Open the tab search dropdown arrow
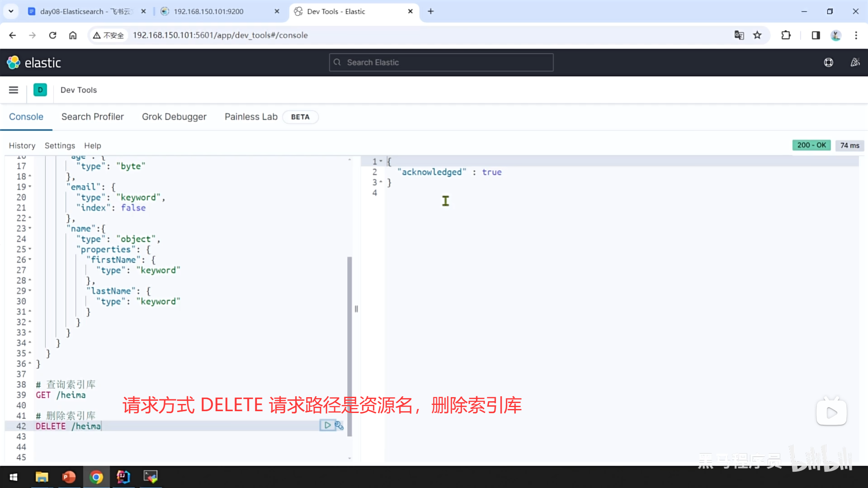This screenshot has height=488, width=868. click(x=11, y=11)
